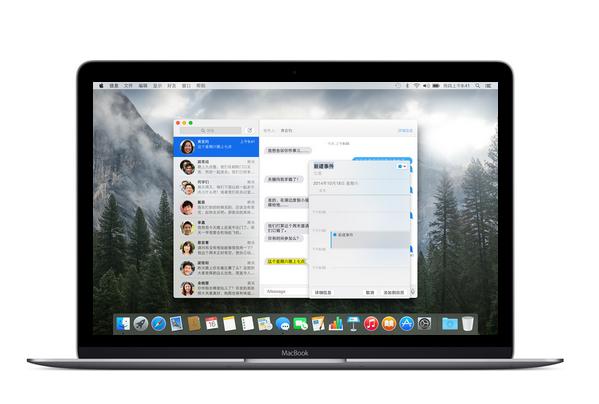Click 添加到日历 (Add to Calendar) button
The width and height of the screenshot is (599, 404).
pyautogui.click(x=393, y=292)
